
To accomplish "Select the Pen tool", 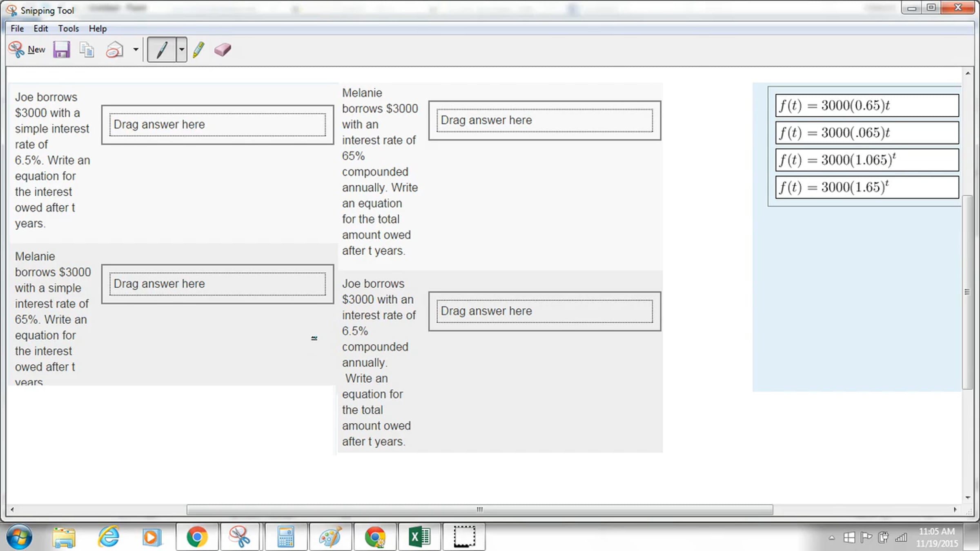I will click(x=162, y=49).
